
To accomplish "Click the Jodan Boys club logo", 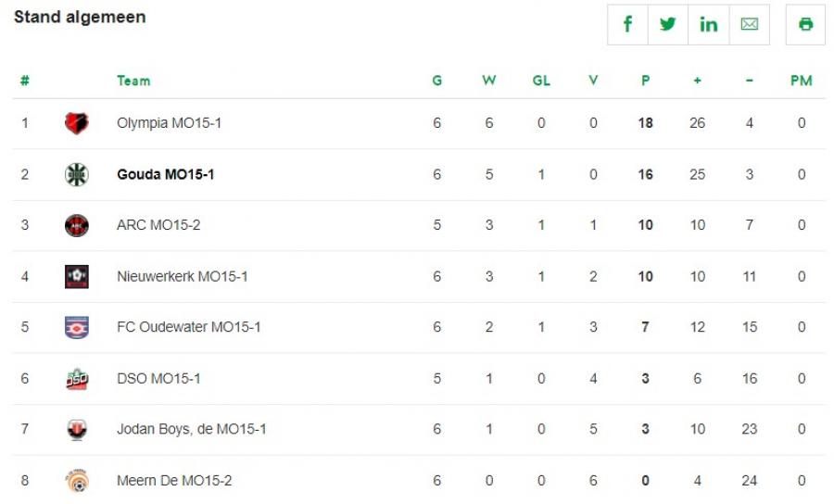I will click(77, 430).
